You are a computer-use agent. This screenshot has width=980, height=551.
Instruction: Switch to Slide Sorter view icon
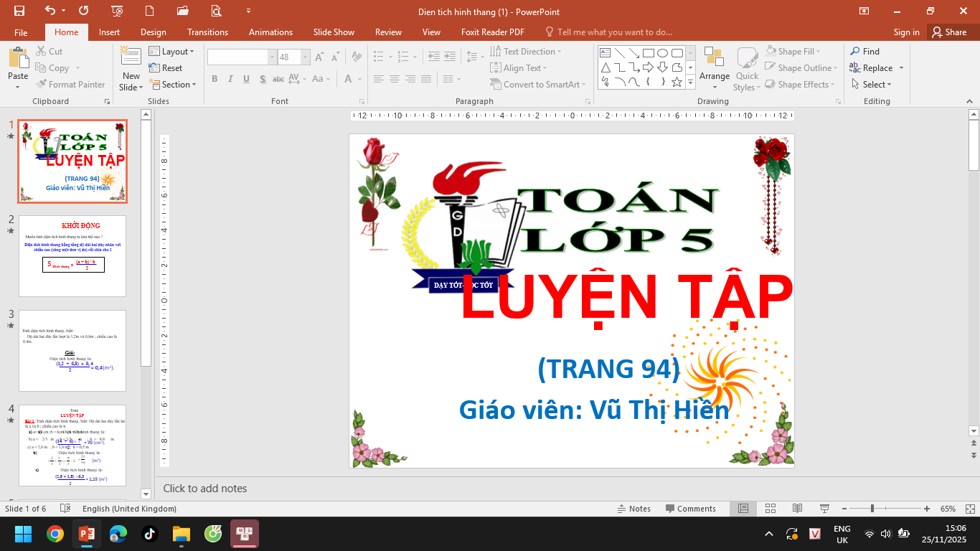(771, 509)
